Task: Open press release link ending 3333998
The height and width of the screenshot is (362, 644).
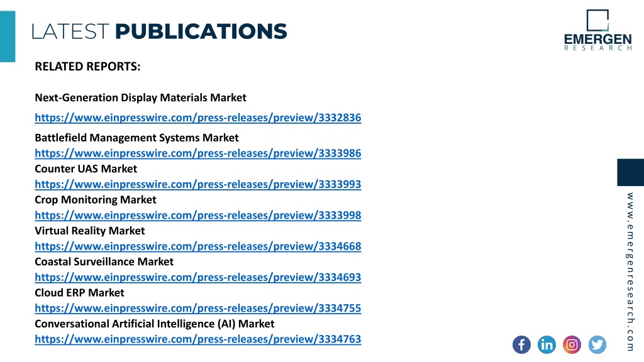Action: [198, 215]
